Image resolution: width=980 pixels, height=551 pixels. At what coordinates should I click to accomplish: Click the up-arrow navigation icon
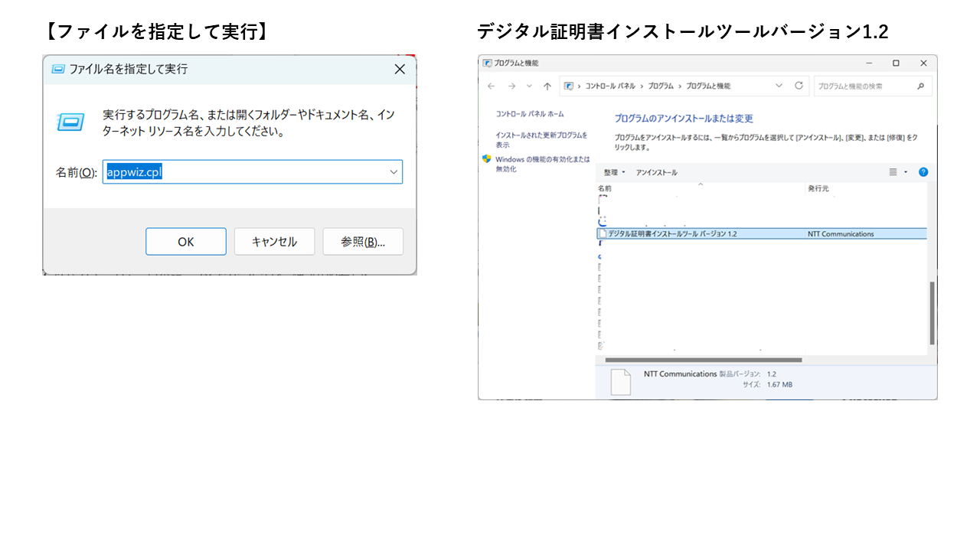[x=547, y=86]
